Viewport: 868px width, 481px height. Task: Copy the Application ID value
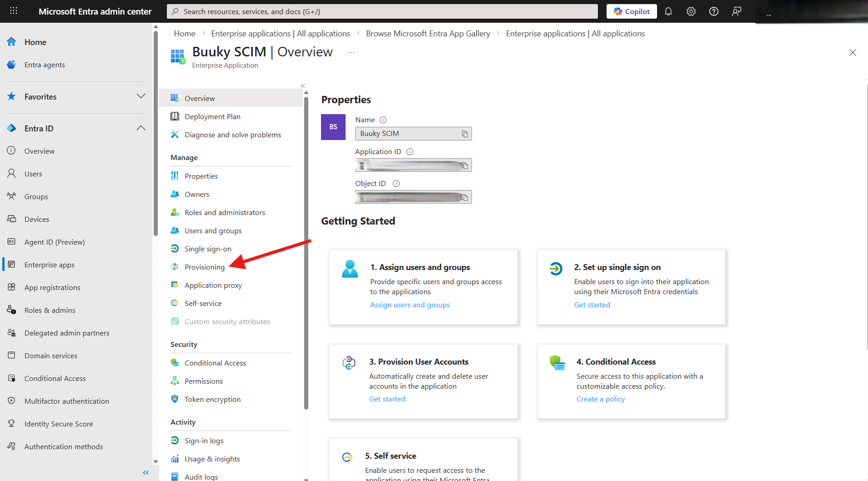click(x=465, y=165)
